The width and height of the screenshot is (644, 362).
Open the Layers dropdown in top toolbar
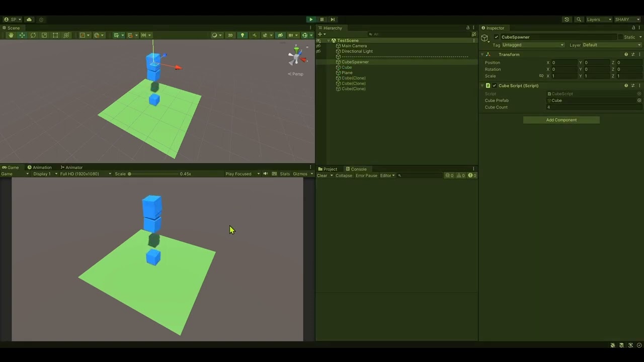pyautogui.click(x=599, y=20)
